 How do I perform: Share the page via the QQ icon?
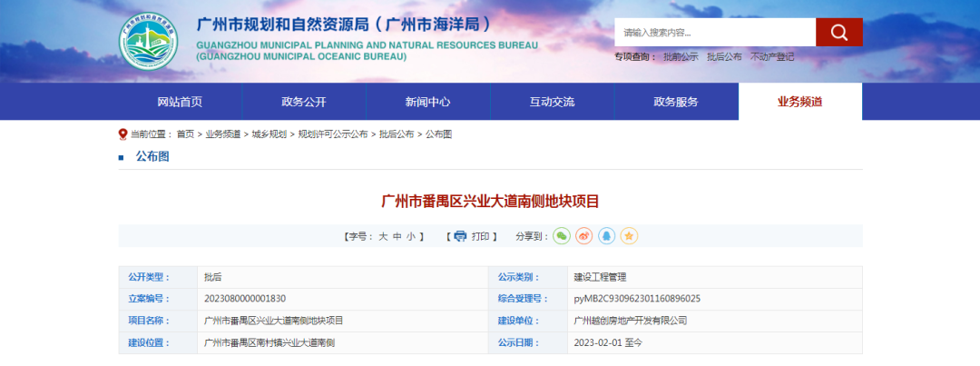click(607, 236)
